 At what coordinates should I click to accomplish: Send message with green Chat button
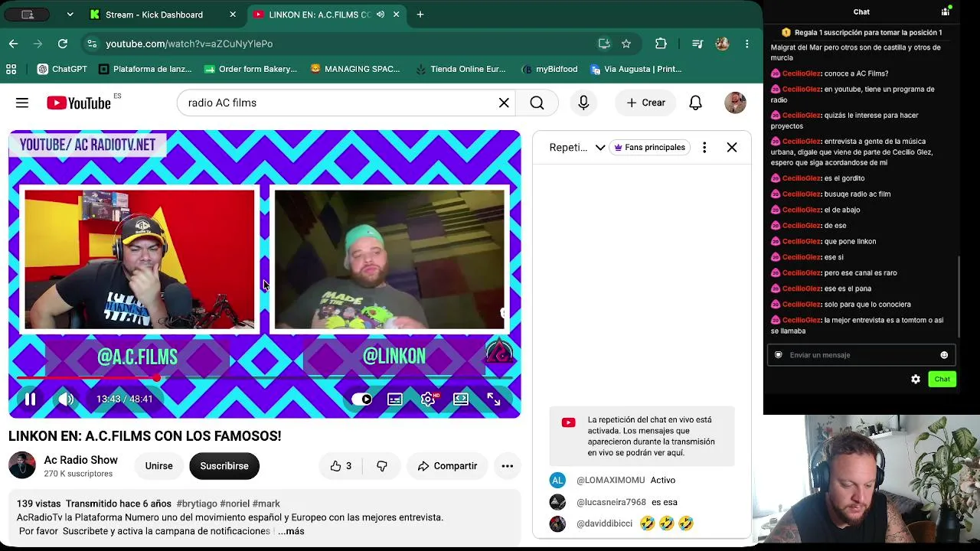(942, 380)
